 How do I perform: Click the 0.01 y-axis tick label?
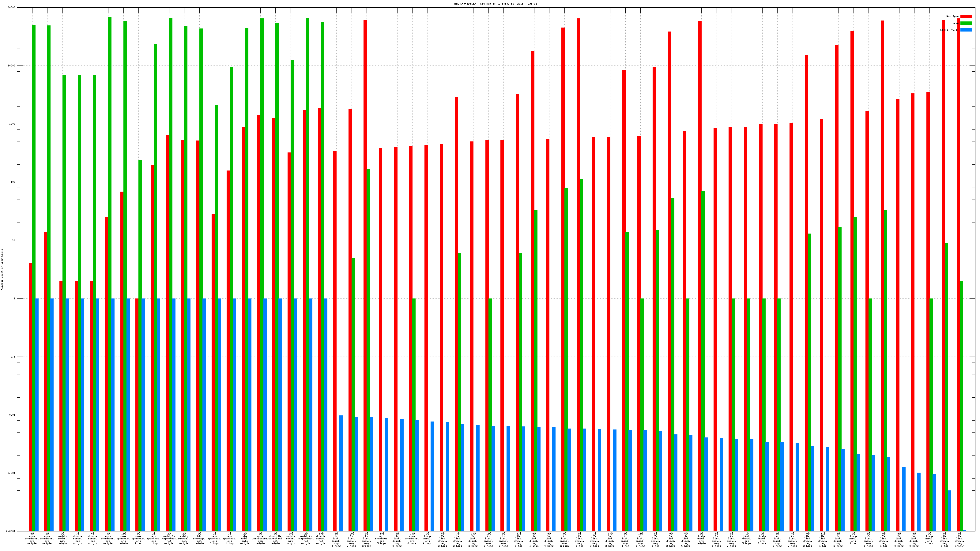(12, 415)
